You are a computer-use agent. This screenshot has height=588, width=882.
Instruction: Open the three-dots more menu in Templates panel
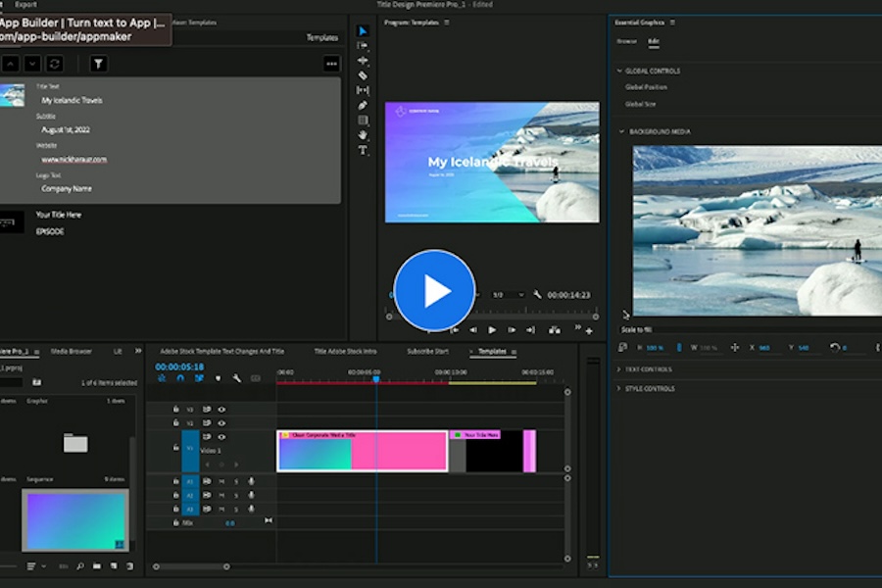(332, 64)
